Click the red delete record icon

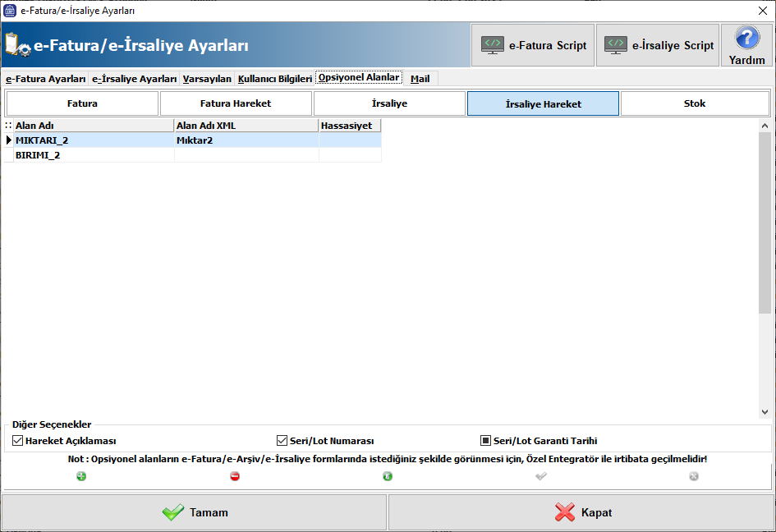click(235, 476)
